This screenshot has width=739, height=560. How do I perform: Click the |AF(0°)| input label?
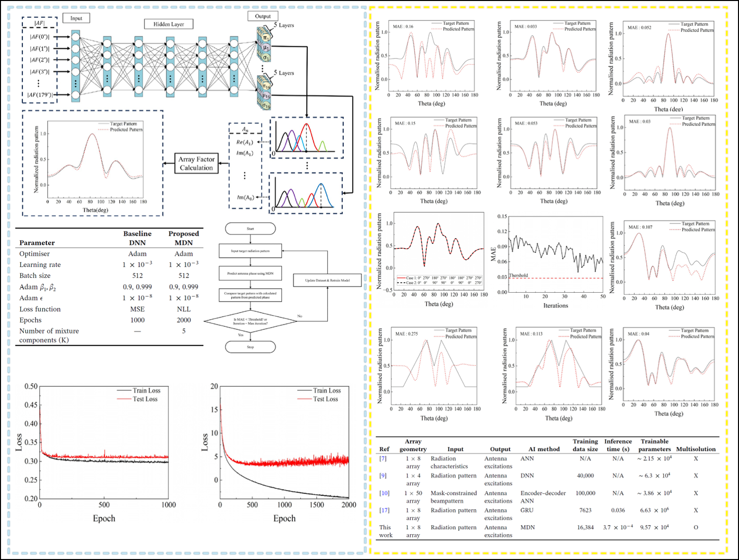(x=39, y=37)
